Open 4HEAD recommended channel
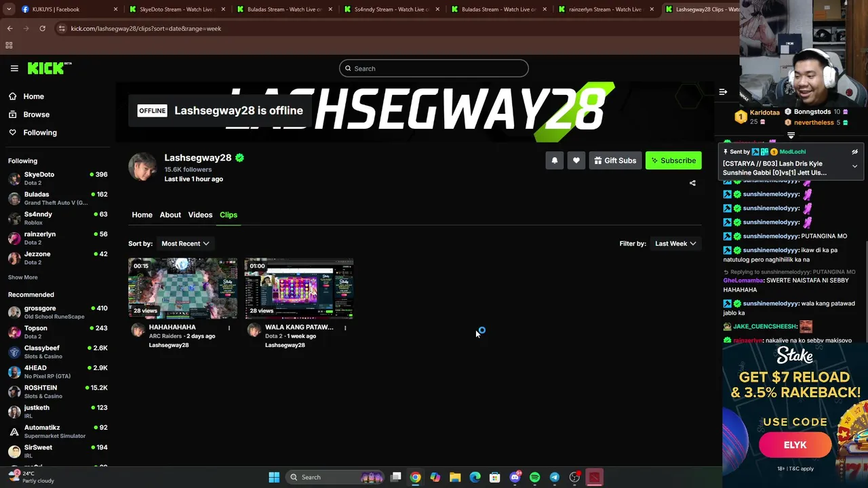 tap(58, 371)
